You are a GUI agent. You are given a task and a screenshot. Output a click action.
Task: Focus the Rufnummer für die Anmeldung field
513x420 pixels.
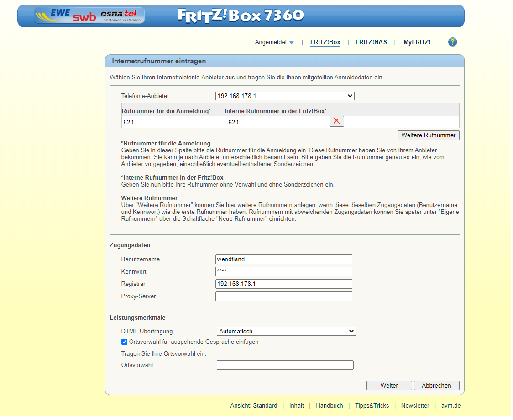point(173,123)
